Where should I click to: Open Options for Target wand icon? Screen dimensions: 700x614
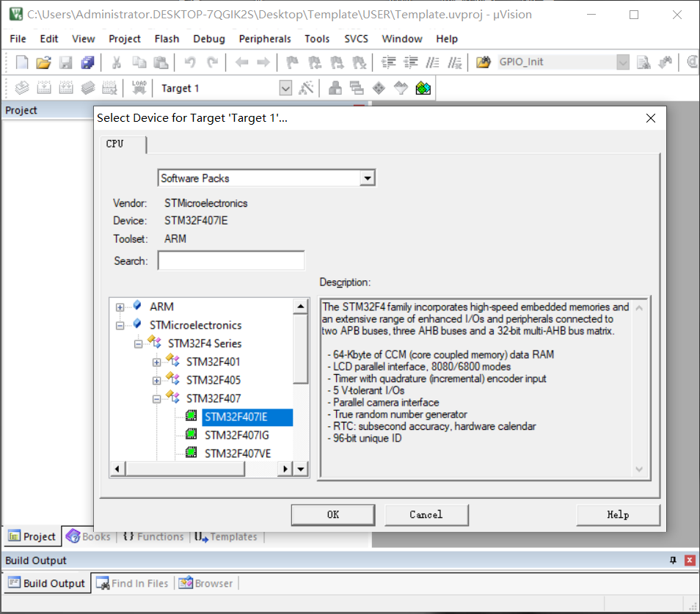306,88
